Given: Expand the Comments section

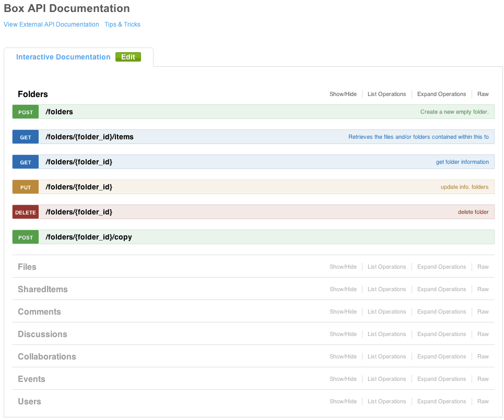Looking at the screenshot, I should point(39,312).
